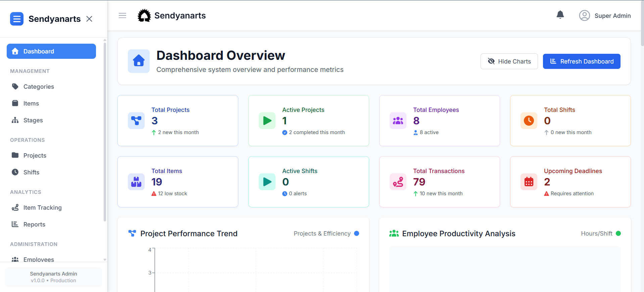Click the Refresh Dashboard button
Image resolution: width=644 pixels, height=292 pixels.
[x=582, y=61]
